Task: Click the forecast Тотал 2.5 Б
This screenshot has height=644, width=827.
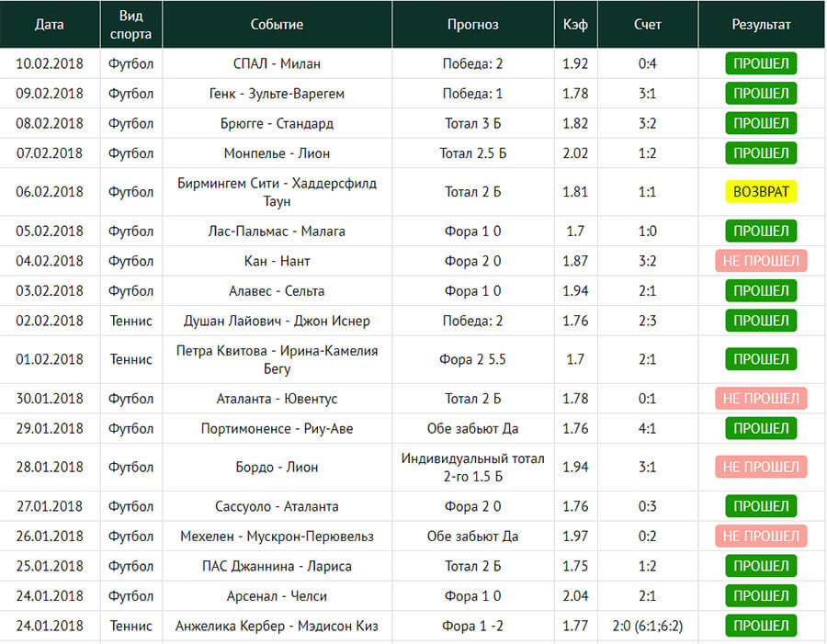Action: [x=473, y=153]
